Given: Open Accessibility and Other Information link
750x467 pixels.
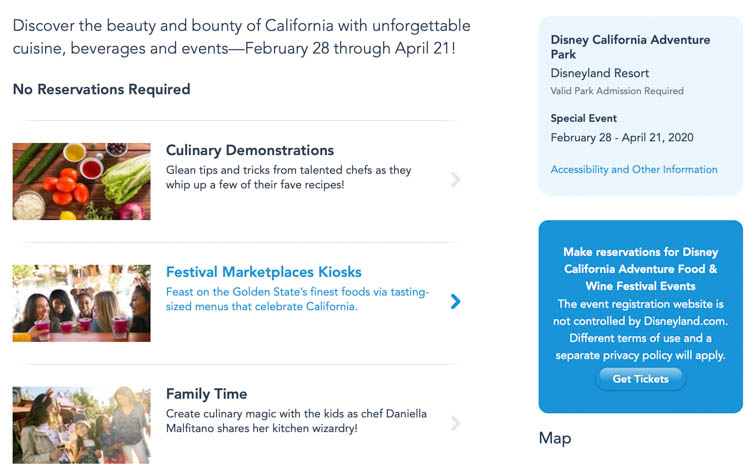Looking at the screenshot, I should pyautogui.click(x=634, y=170).
